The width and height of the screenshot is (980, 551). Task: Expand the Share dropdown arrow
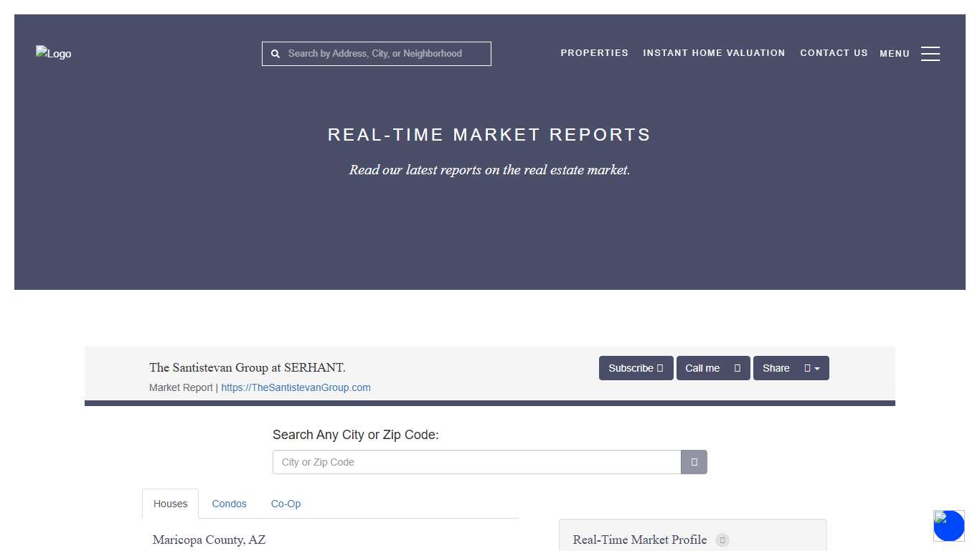coord(818,368)
